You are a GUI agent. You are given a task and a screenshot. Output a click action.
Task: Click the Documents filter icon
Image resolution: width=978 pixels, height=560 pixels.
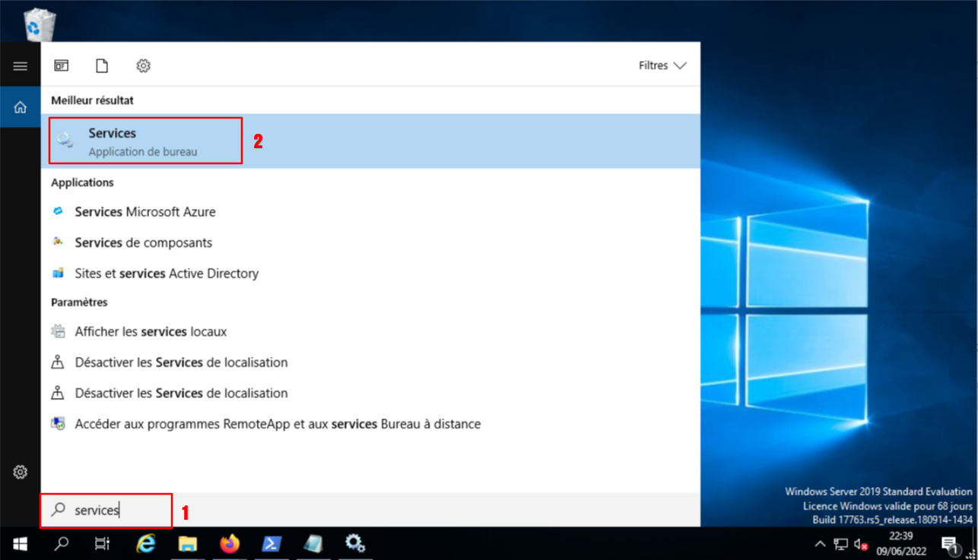102,66
